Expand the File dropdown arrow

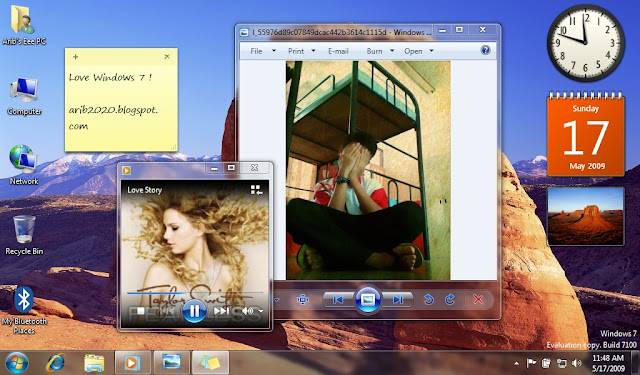(274, 51)
